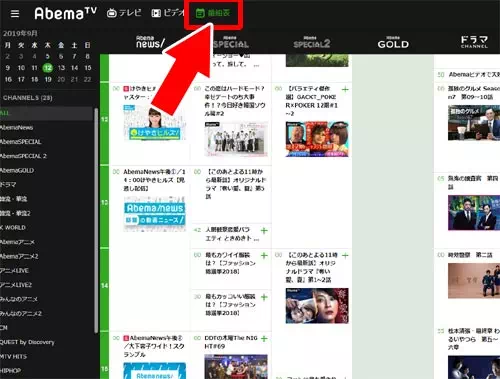Open the テレビ section
This screenshot has width=500, height=379.
(x=124, y=13)
